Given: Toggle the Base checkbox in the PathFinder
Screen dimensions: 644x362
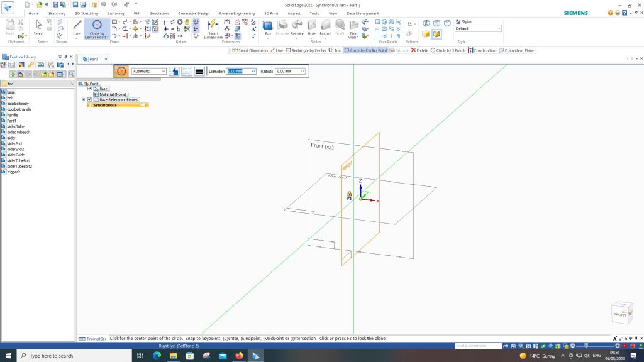Looking at the screenshot, I should (x=89, y=89).
